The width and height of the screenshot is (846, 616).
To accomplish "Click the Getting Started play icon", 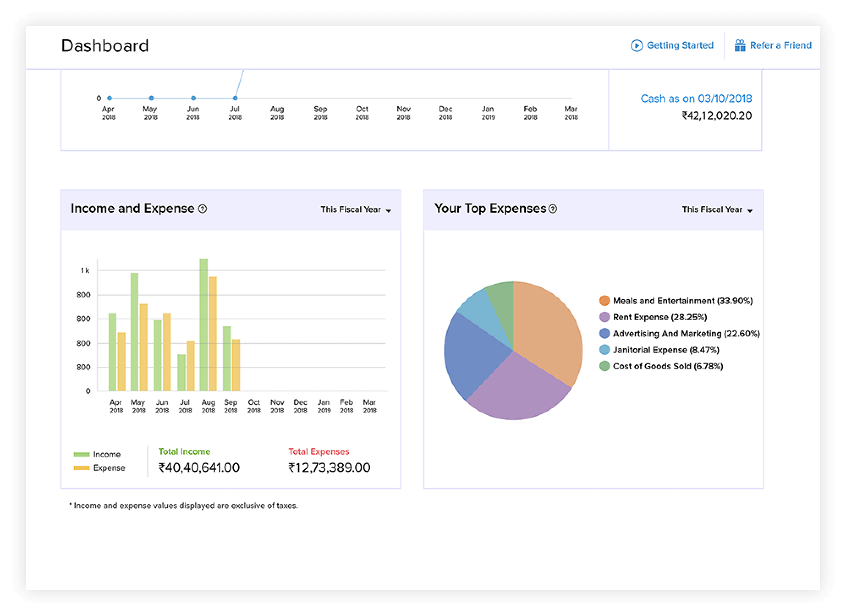I will click(x=636, y=46).
